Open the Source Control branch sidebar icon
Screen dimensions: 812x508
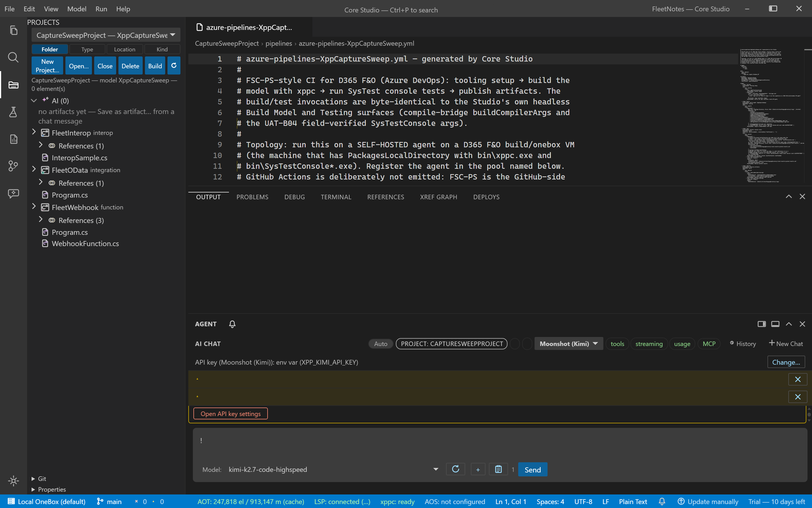[14, 166]
